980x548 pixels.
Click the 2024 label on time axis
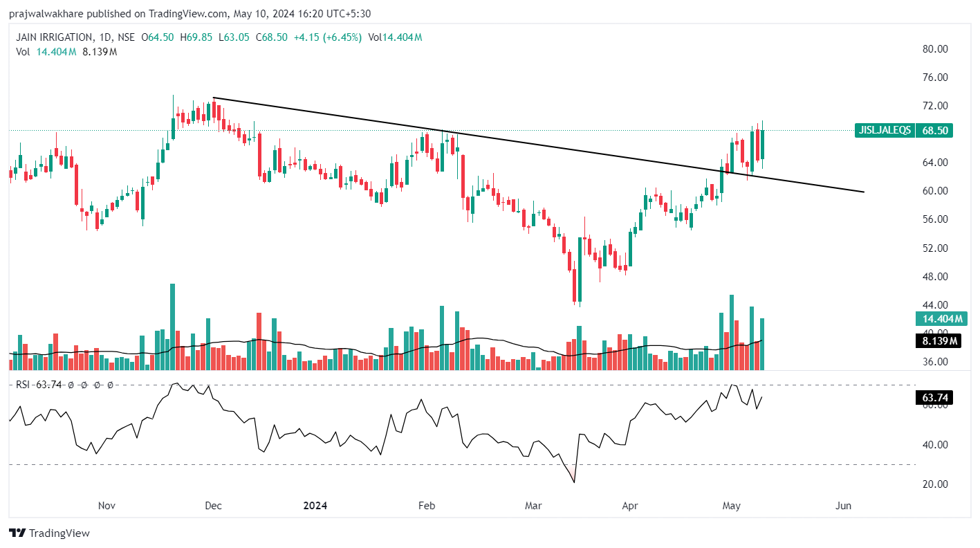[x=315, y=506]
